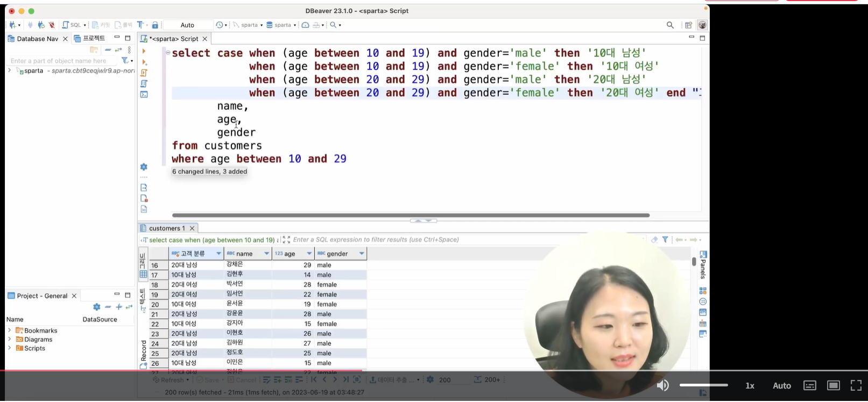This screenshot has height=402, width=868.
Task: Click the red disconnect plug icon
Action: point(52,25)
